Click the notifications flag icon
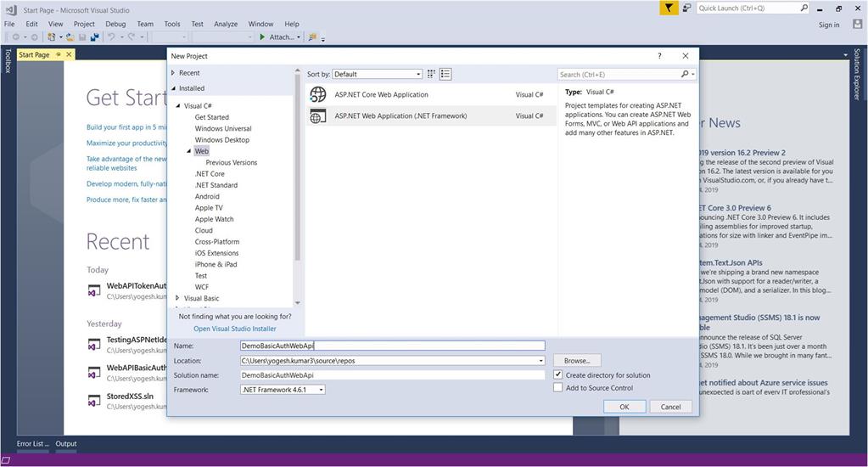The width and height of the screenshot is (868, 467). point(669,8)
